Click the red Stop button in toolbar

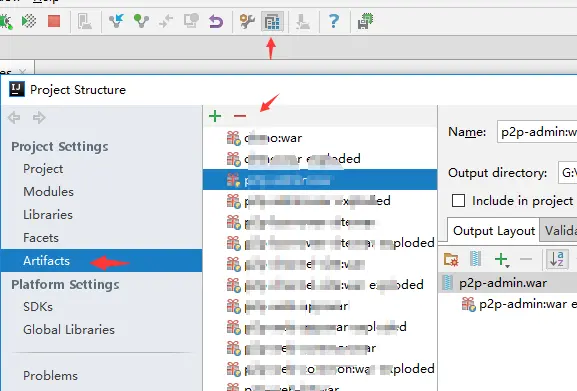(54, 21)
